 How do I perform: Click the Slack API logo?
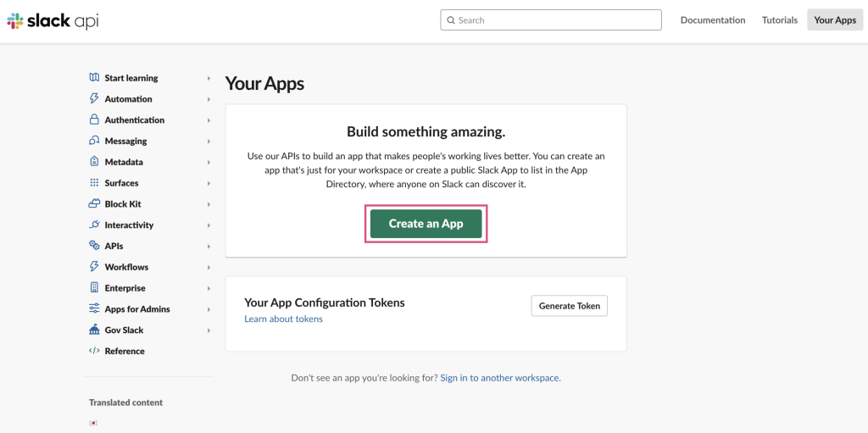point(53,21)
